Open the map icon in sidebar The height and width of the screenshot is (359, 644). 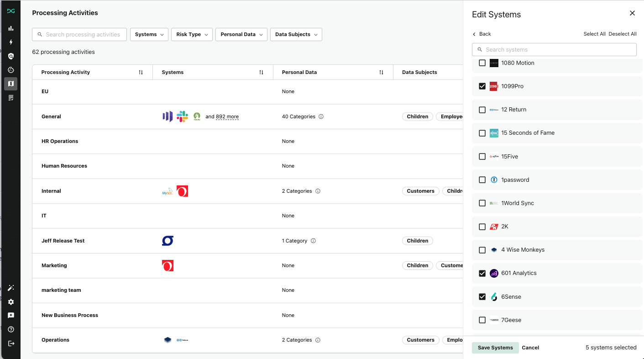click(11, 84)
